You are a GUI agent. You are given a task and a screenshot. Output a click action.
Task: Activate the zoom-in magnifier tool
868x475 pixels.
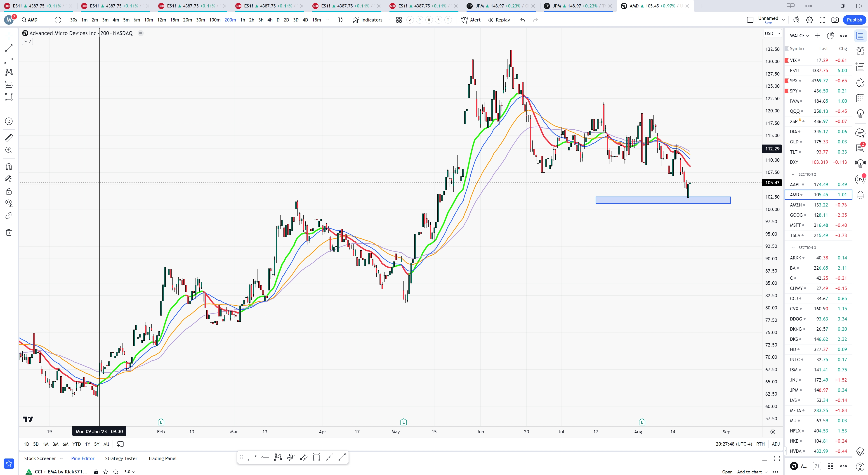tap(9, 150)
